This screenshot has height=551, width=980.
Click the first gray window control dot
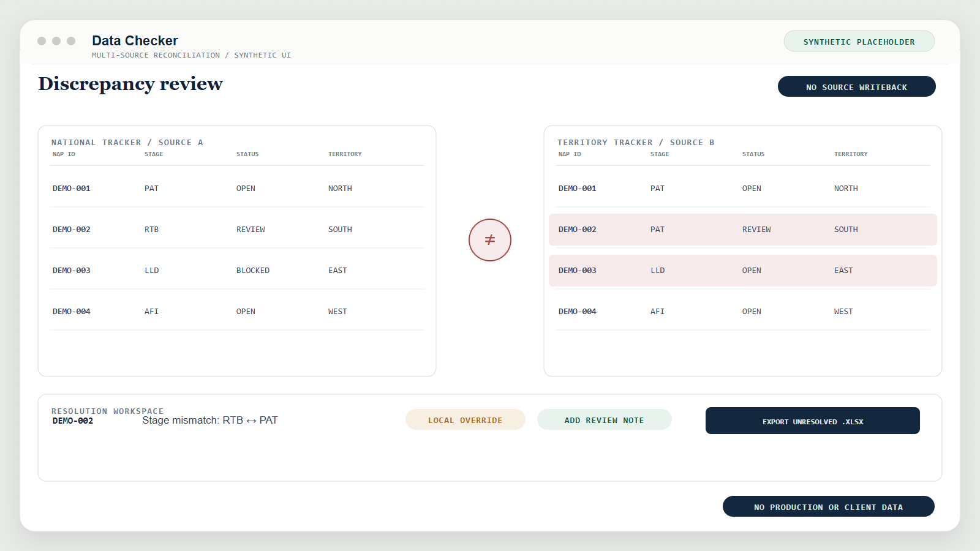click(42, 41)
